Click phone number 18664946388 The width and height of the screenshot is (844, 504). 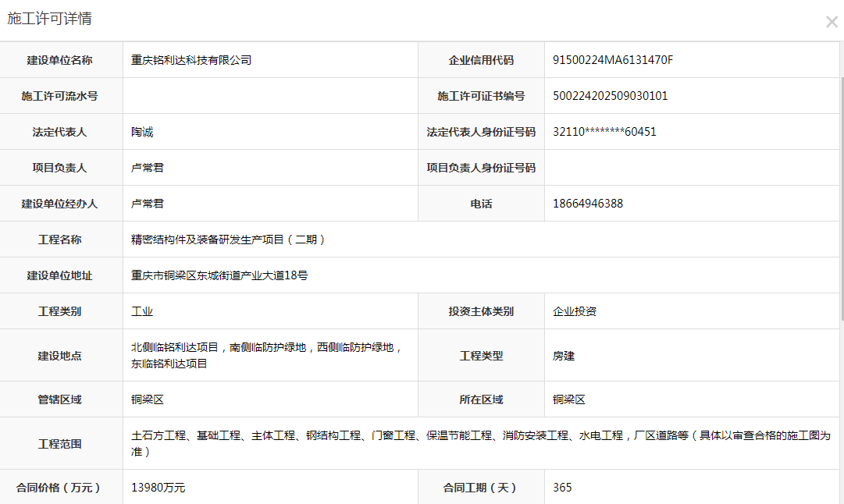[587, 204]
